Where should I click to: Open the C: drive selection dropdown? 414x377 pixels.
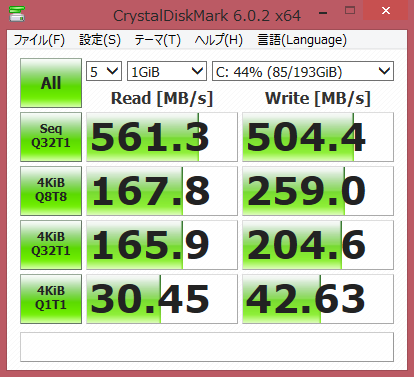click(x=303, y=71)
